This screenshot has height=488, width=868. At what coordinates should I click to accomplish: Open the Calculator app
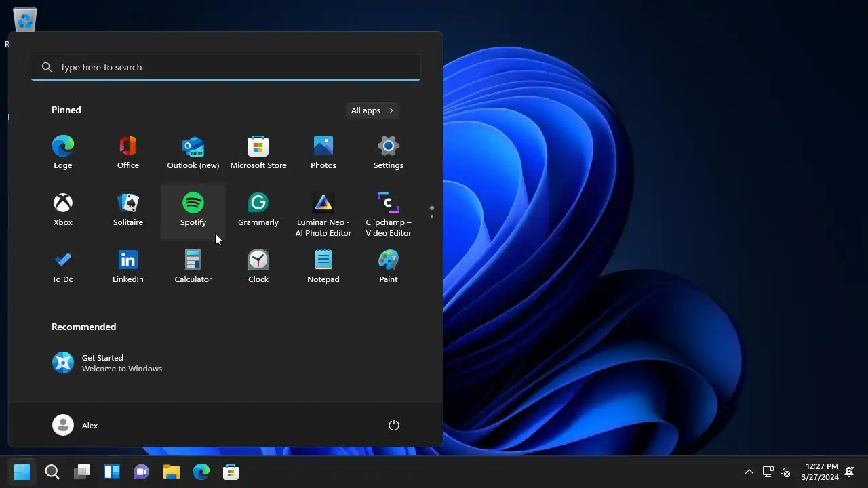pyautogui.click(x=193, y=266)
